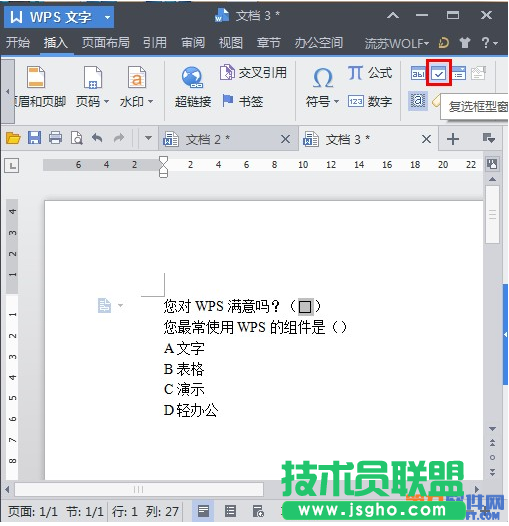Insert checkbox form field
Viewport: 509px width, 526px height.
(439, 73)
